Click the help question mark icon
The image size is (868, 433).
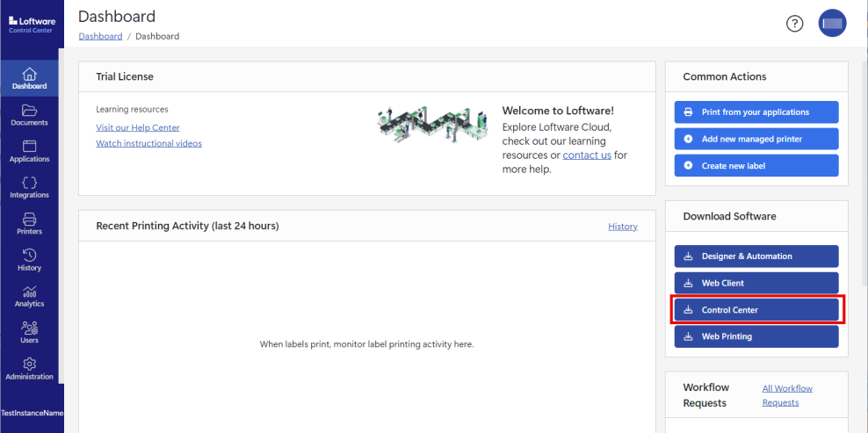coord(794,24)
